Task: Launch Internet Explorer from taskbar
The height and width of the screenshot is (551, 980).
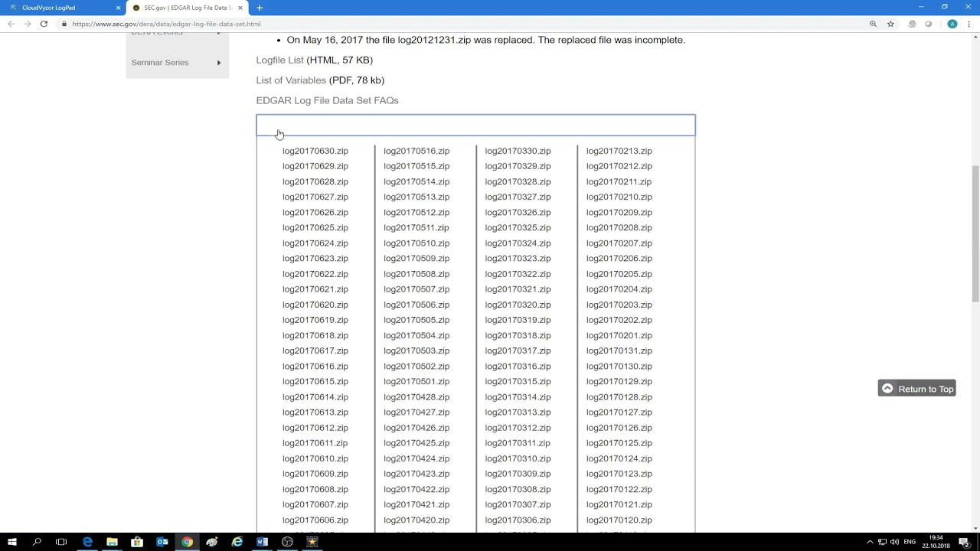Action: (237, 542)
